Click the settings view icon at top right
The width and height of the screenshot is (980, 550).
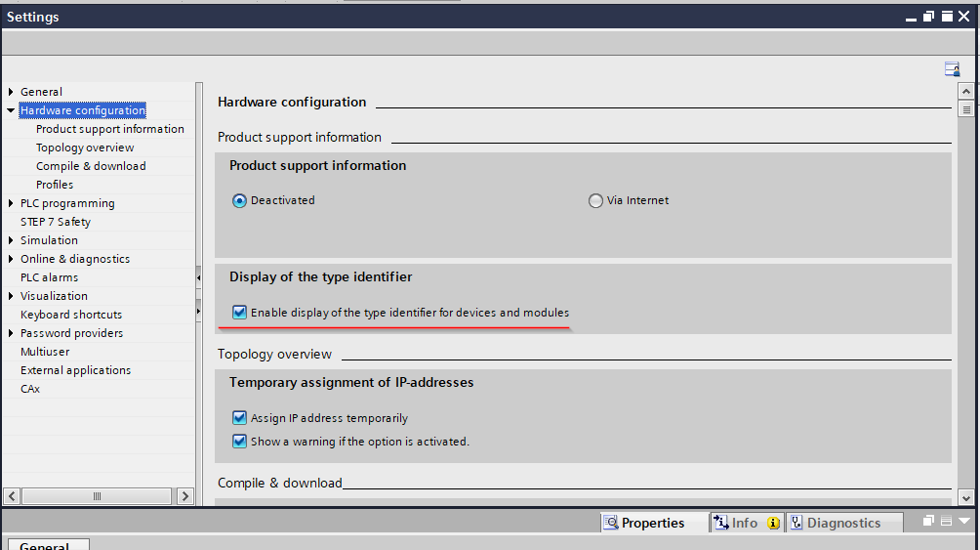click(x=952, y=68)
